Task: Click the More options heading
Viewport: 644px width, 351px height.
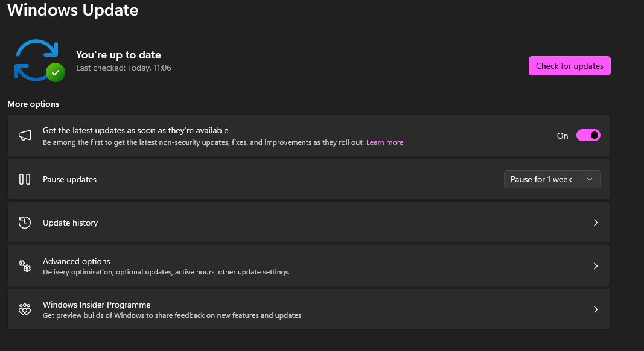Action: 33,104
